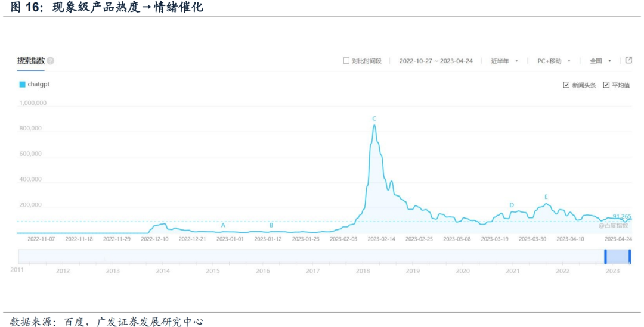Screen dimensions: 644x327
Task: Click news marker C at the peak
Action: coord(374,119)
